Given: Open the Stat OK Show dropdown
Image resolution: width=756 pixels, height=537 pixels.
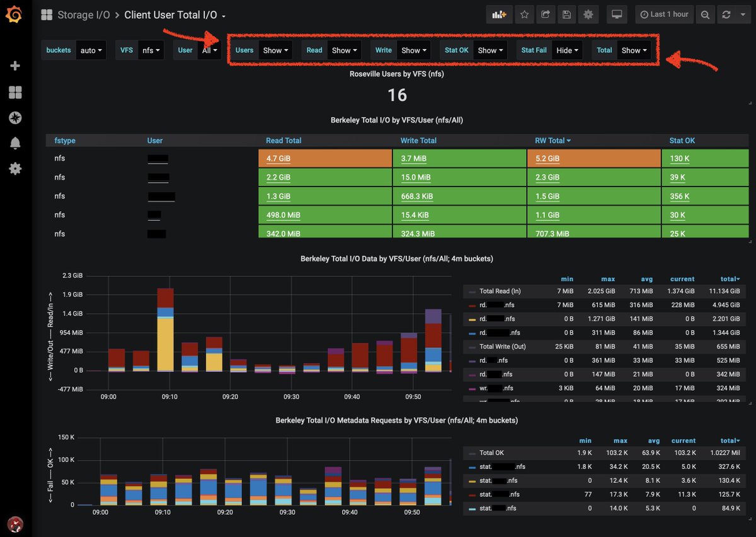Looking at the screenshot, I should 490,50.
